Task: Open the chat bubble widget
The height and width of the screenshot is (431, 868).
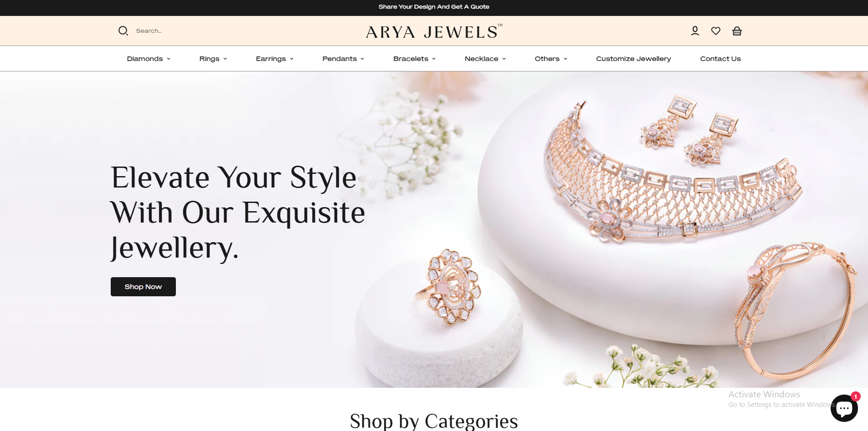Action: pyautogui.click(x=844, y=408)
